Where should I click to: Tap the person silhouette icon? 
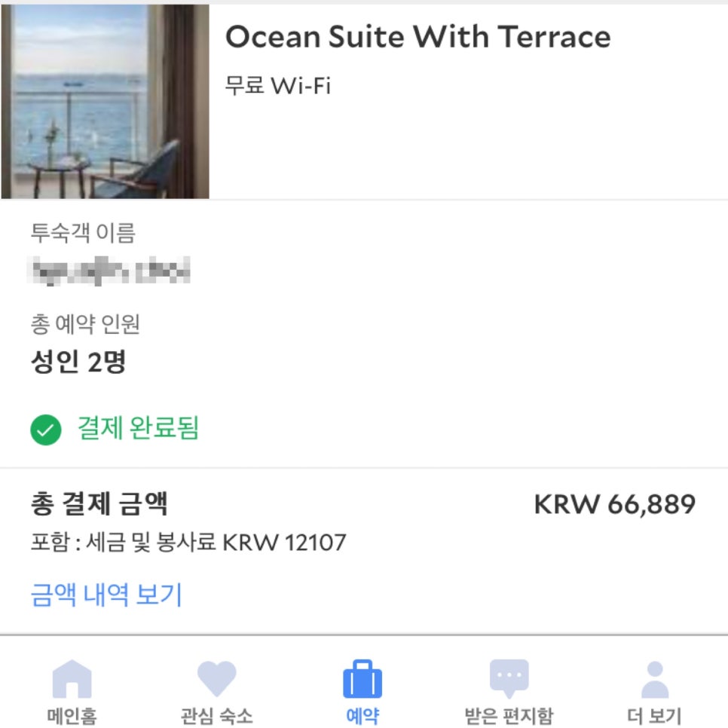click(x=654, y=679)
